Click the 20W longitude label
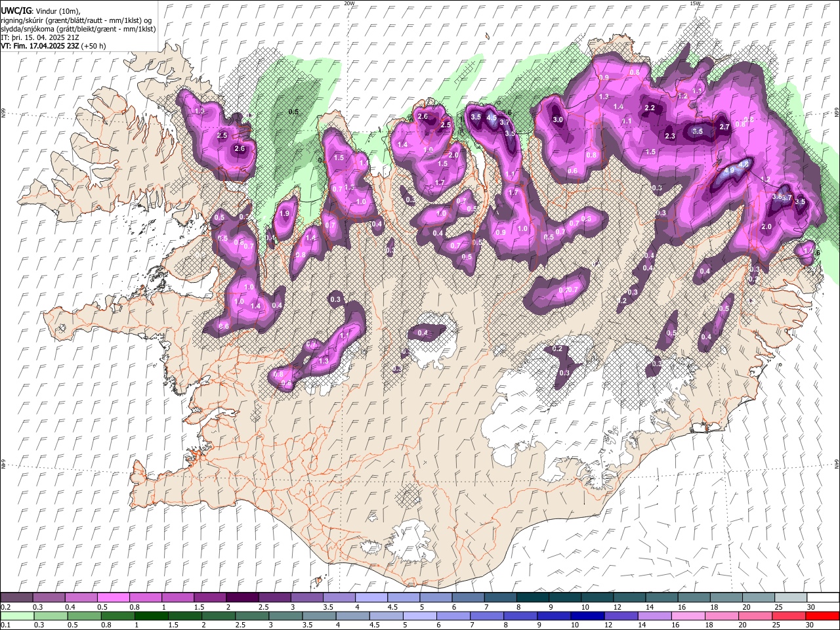 (x=350, y=3)
